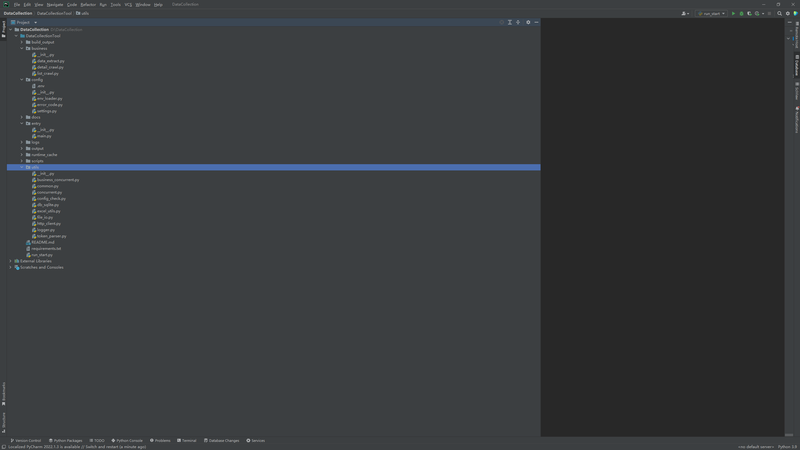Select opened file in Project panel
This screenshot has height=450, width=800.
coord(502,22)
